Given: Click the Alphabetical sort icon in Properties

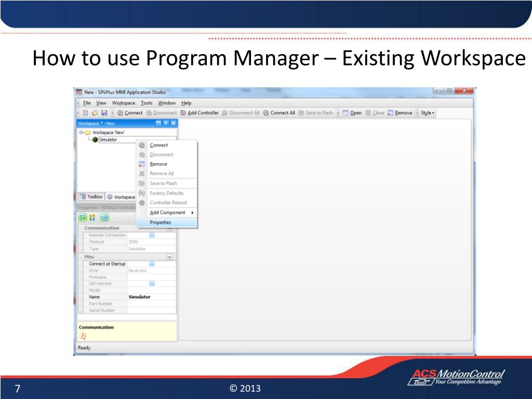Looking at the screenshot, I should [x=92, y=217].
